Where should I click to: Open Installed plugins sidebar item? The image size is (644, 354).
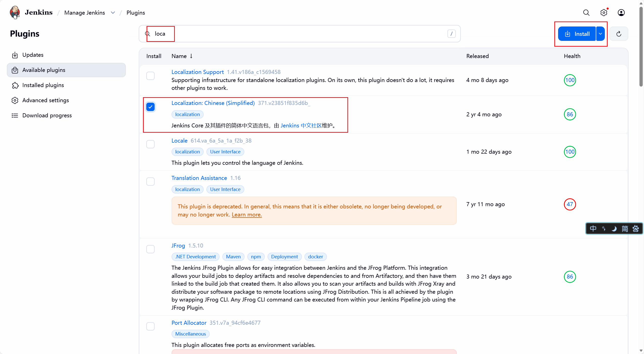click(x=43, y=85)
